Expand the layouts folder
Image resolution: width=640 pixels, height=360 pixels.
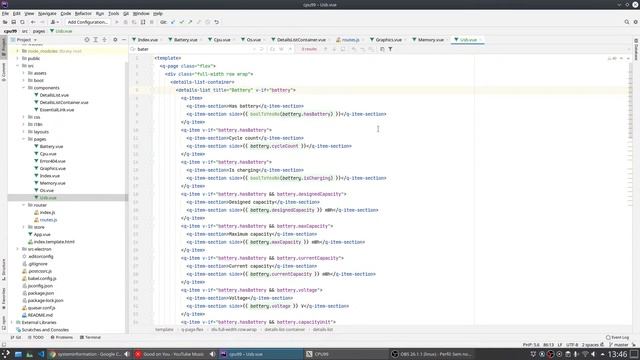(24, 132)
